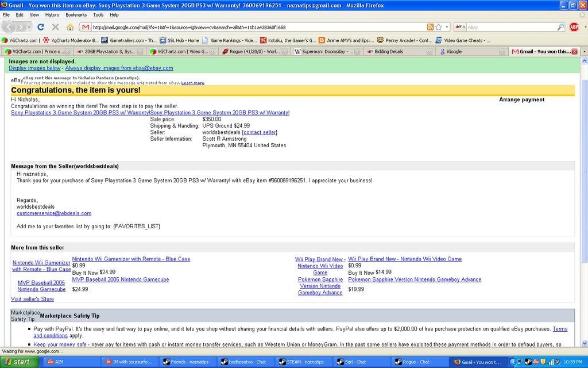Viewport: 588px width, 368px height.
Task: Switch to the Bidding Details tab
Action: pos(389,51)
